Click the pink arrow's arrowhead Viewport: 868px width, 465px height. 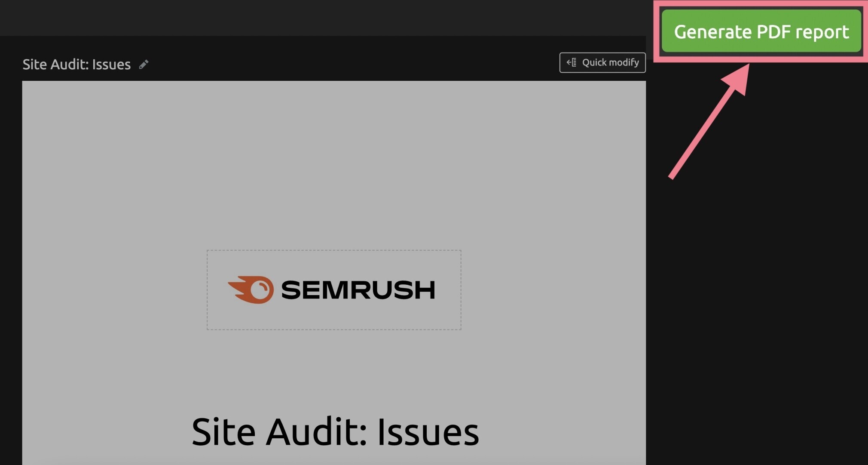(737, 79)
